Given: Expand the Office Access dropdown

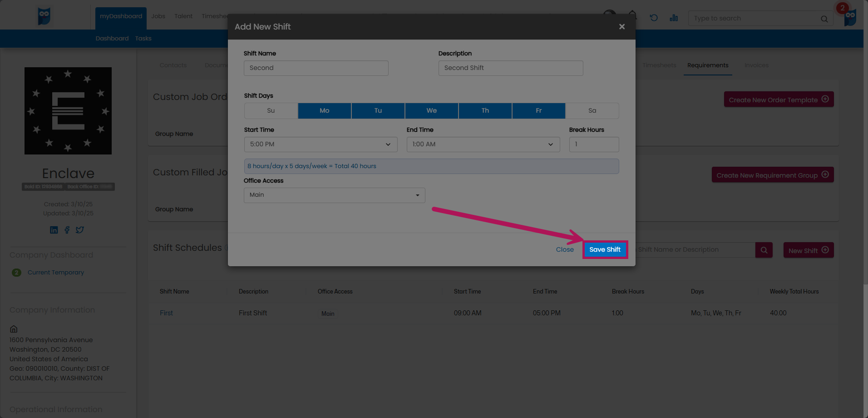Looking at the screenshot, I should [334, 195].
